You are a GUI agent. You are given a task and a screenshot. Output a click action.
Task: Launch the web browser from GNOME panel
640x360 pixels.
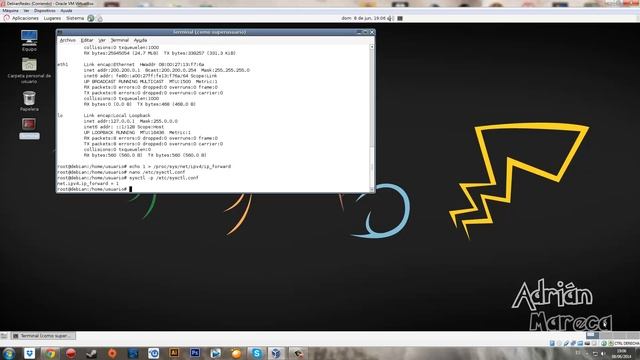tap(91, 18)
